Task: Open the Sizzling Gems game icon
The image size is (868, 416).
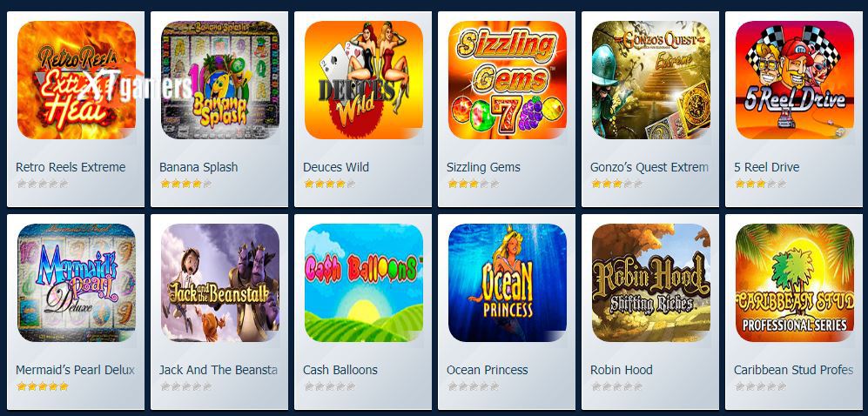Action: (508, 80)
